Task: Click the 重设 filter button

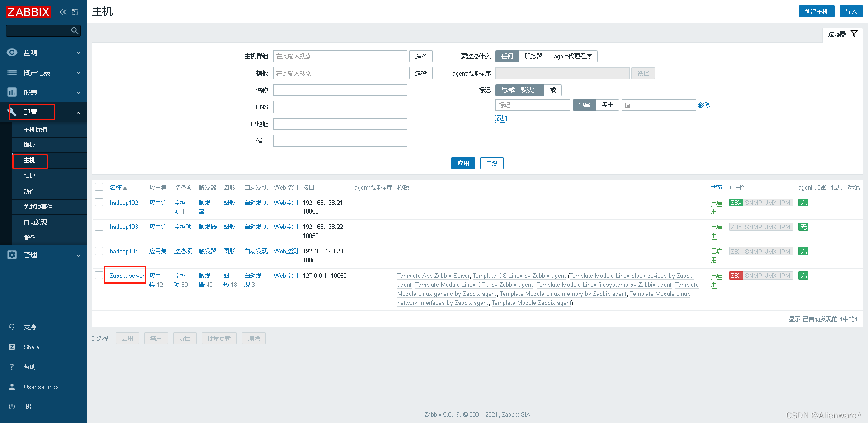Action: [492, 163]
